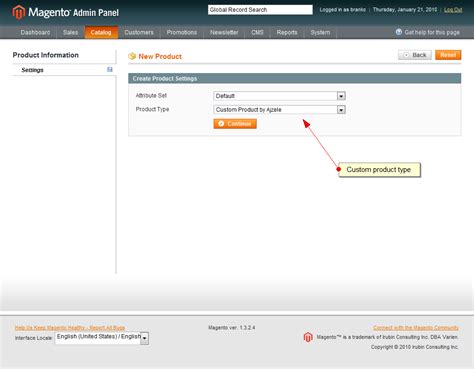This screenshot has width=474, height=369.
Task: Click the Log Out link
Action: pos(453,10)
